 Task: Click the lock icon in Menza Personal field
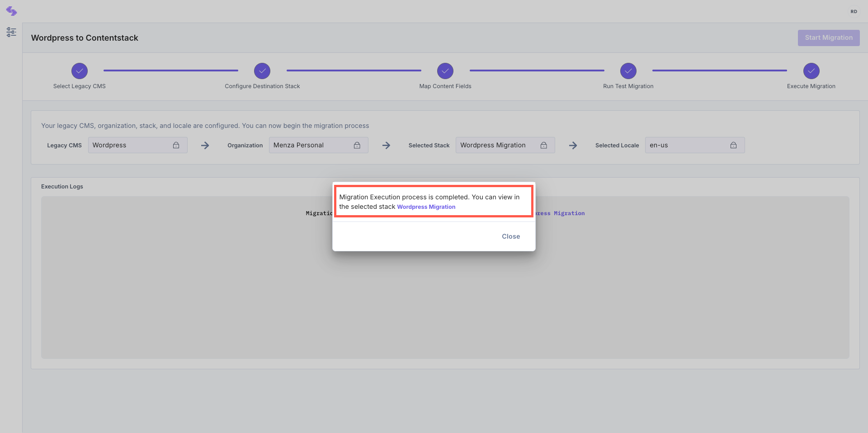(357, 145)
